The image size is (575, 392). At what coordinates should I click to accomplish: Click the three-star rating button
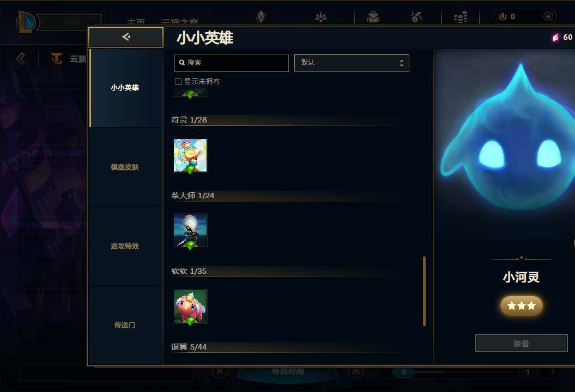521,305
